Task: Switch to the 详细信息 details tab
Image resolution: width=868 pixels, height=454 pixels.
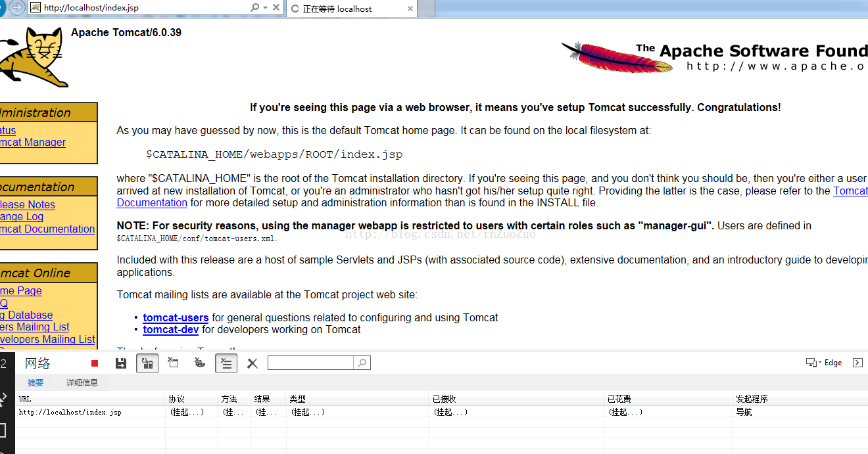Action: 82,382
